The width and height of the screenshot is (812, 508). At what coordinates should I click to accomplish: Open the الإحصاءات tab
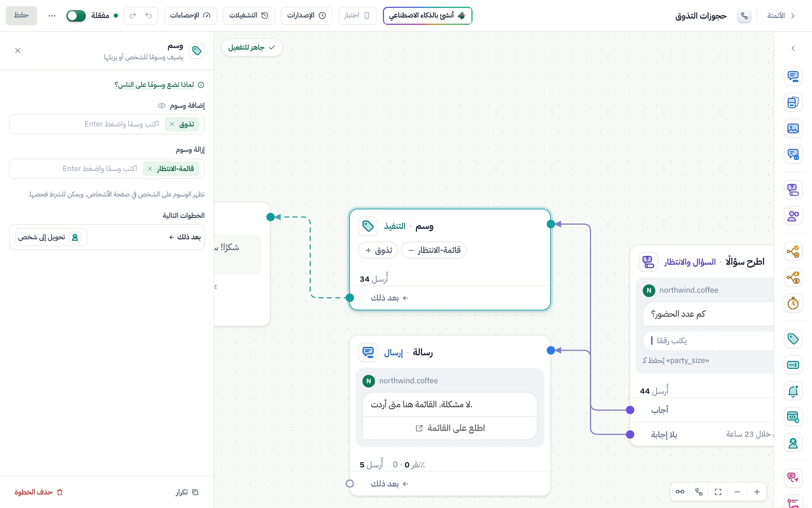(190, 16)
